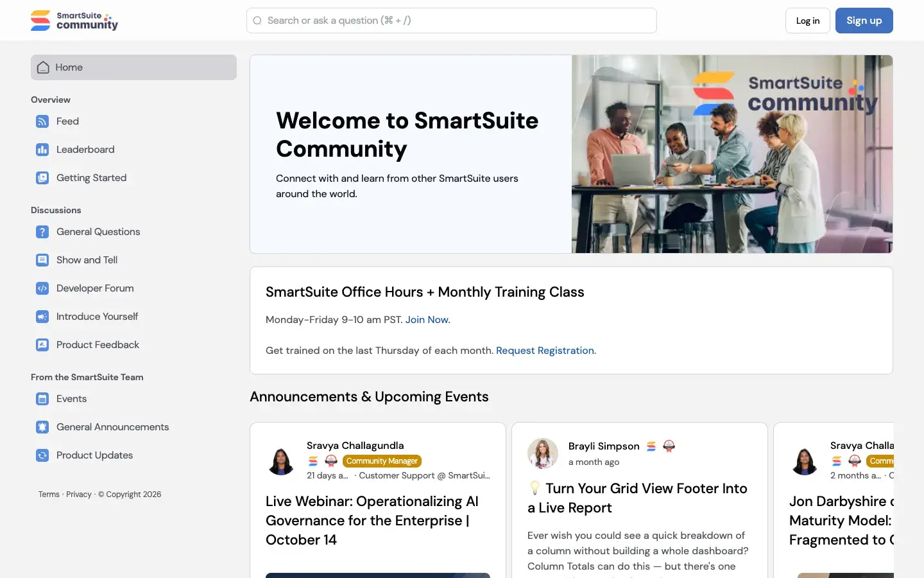924x578 pixels.
Task: Click the Community Manager badge in webinar card
Action: 382,461
